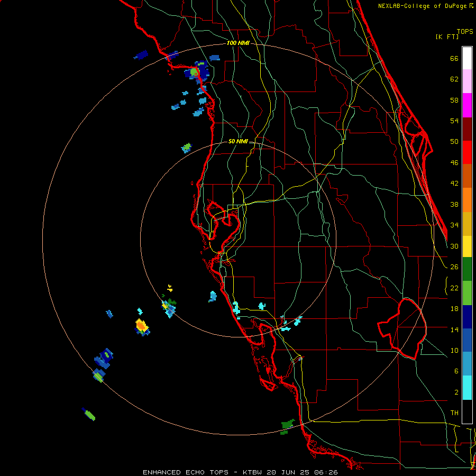
Task: Click the black TH threshold swatch
Action: pos(467,411)
